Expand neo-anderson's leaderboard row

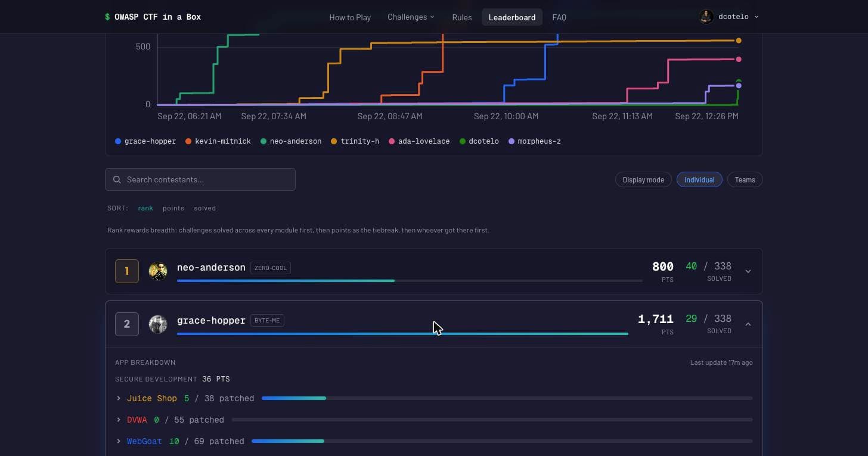point(748,271)
